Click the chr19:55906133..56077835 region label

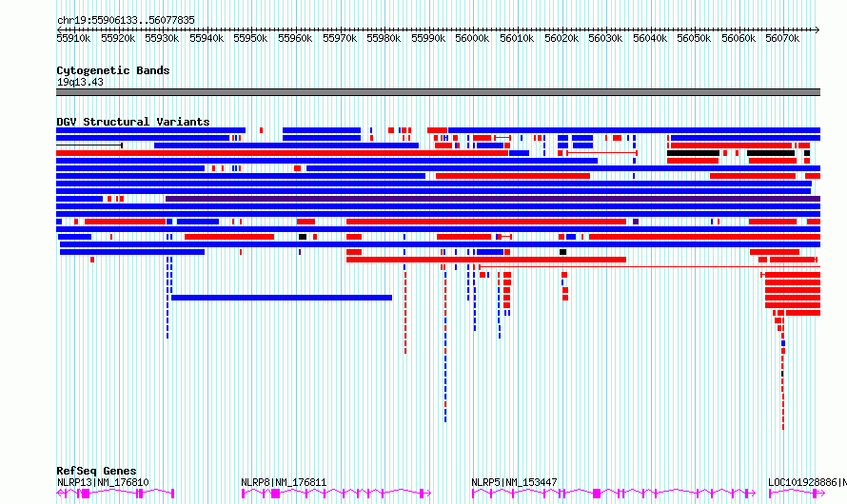coord(126,20)
